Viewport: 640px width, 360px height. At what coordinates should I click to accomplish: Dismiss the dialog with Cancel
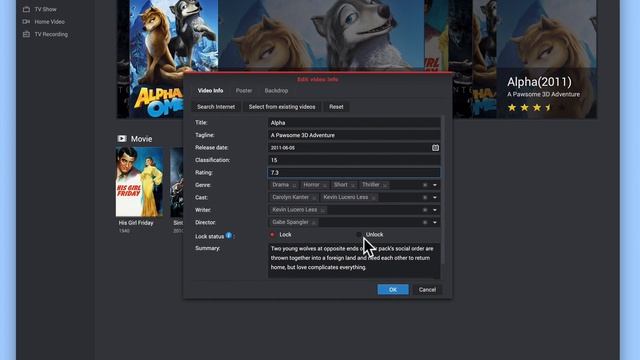[427, 290]
